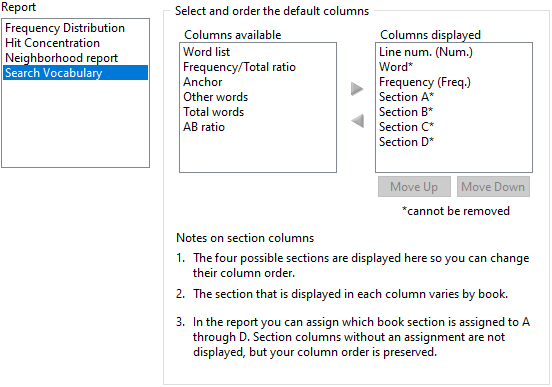Pick Other words from available columns
Screen dimensions: 552x387
(258, 97)
